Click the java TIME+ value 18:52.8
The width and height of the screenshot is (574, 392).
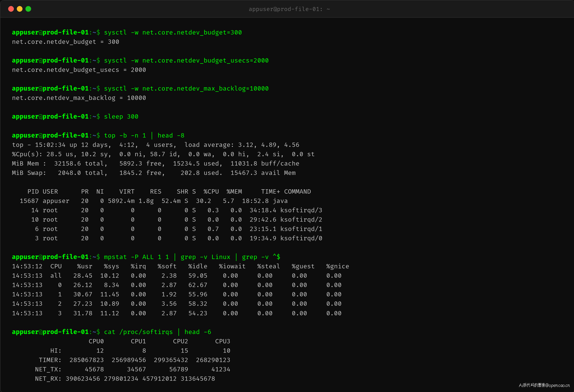click(x=255, y=201)
